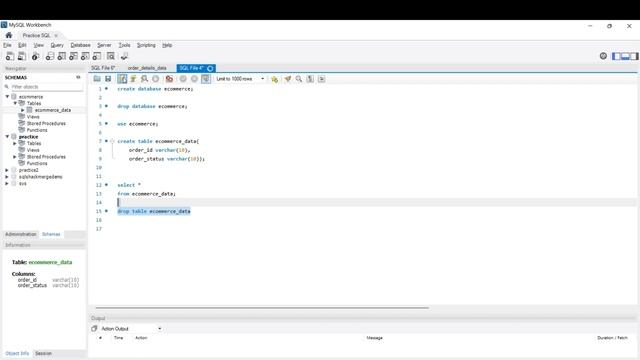Click the output panel copy icon
Screen dimensions: 640x360
point(94,329)
